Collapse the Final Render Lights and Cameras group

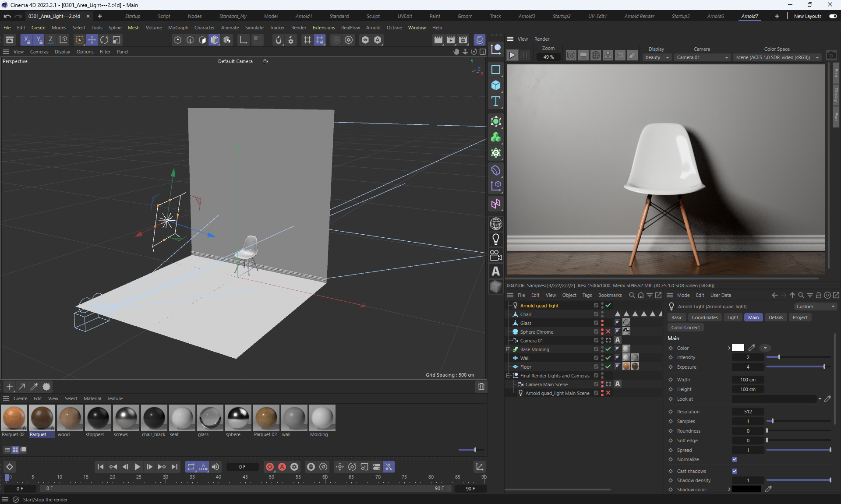pyautogui.click(x=509, y=376)
